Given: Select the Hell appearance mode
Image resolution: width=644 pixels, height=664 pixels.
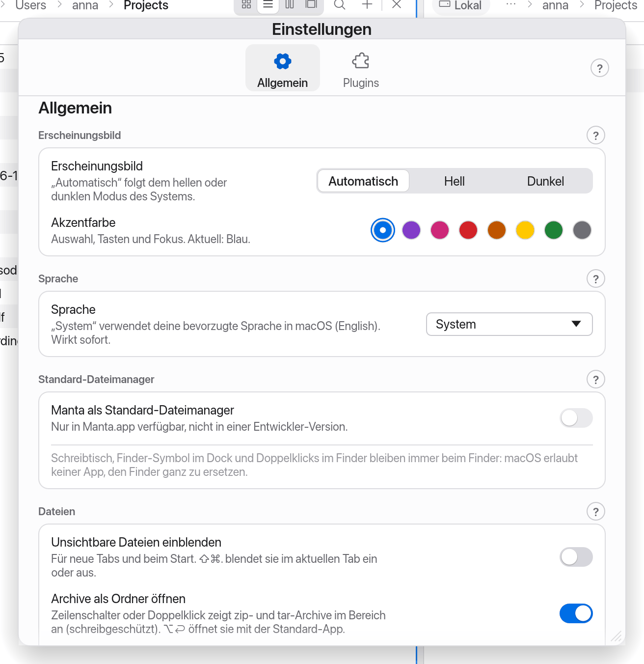Looking at the screenshot, I should (x=455, y=181).
